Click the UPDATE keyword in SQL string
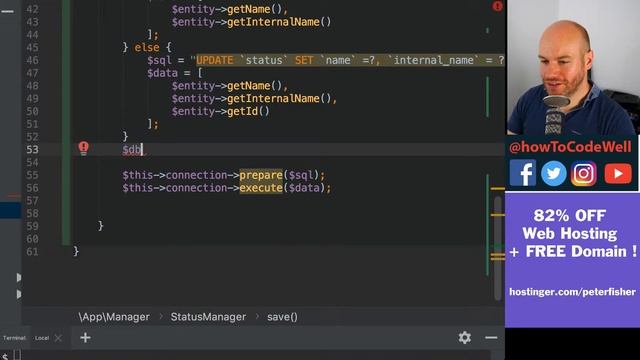 (215, 60)
